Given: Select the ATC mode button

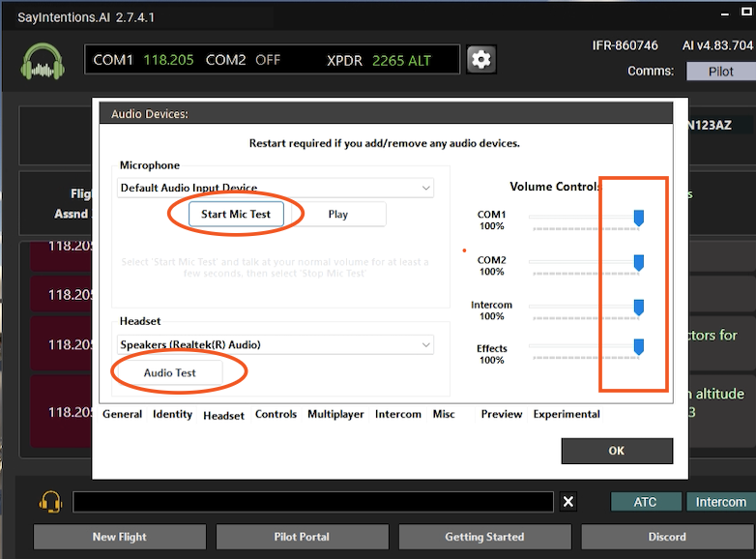Looking at the screenshot, I should [x=646, y=502].
